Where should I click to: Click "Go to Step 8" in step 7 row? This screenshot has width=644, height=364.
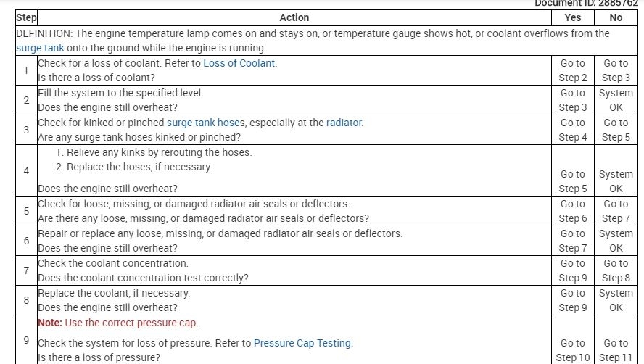coord(616,270)
